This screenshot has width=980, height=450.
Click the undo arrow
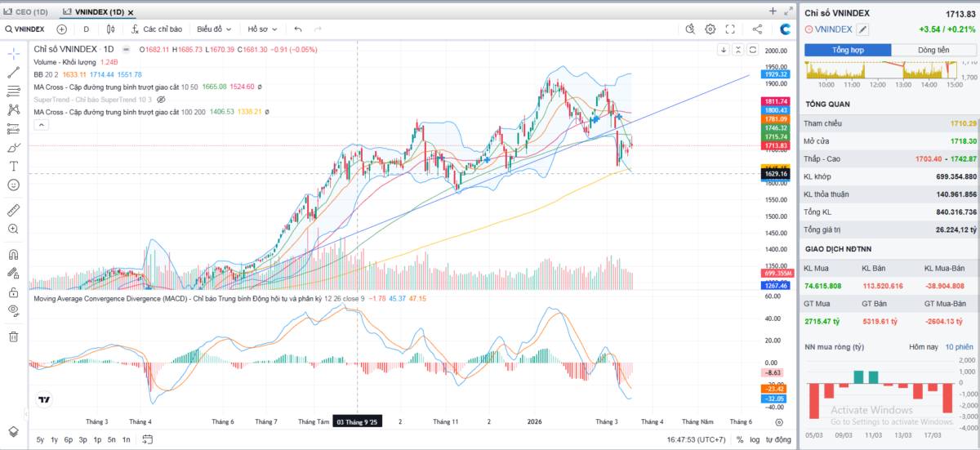[298, 29]
